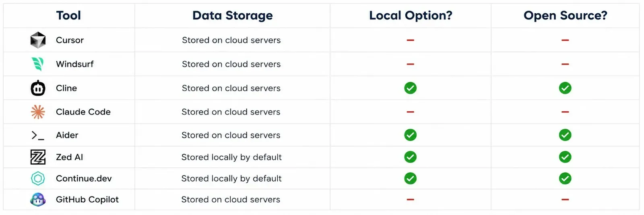Click the Windsurf logo icon
This screenshot has width=644, height=215.
tap(38, 64)
